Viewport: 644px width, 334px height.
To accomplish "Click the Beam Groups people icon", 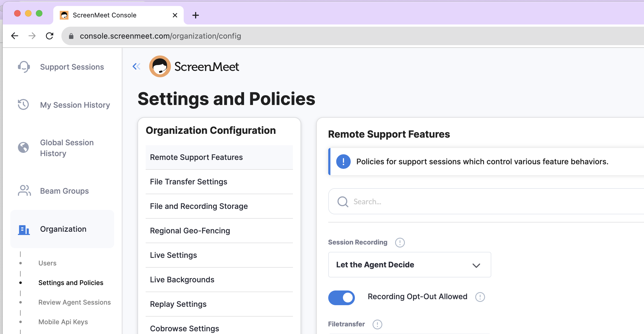I will pyautogui.click(x=24, y=191).
